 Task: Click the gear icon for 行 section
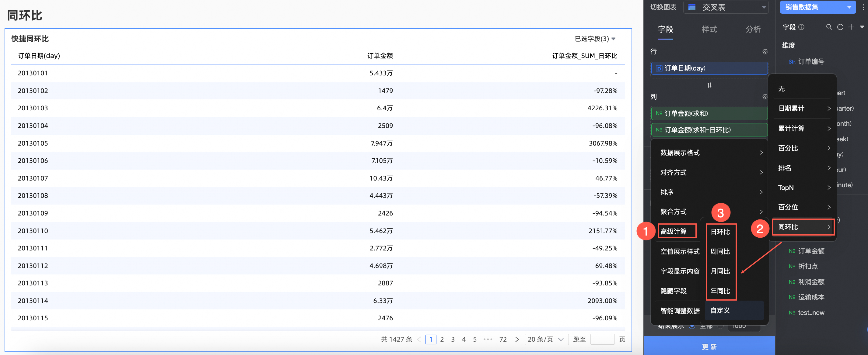click(x=765, y=51)
